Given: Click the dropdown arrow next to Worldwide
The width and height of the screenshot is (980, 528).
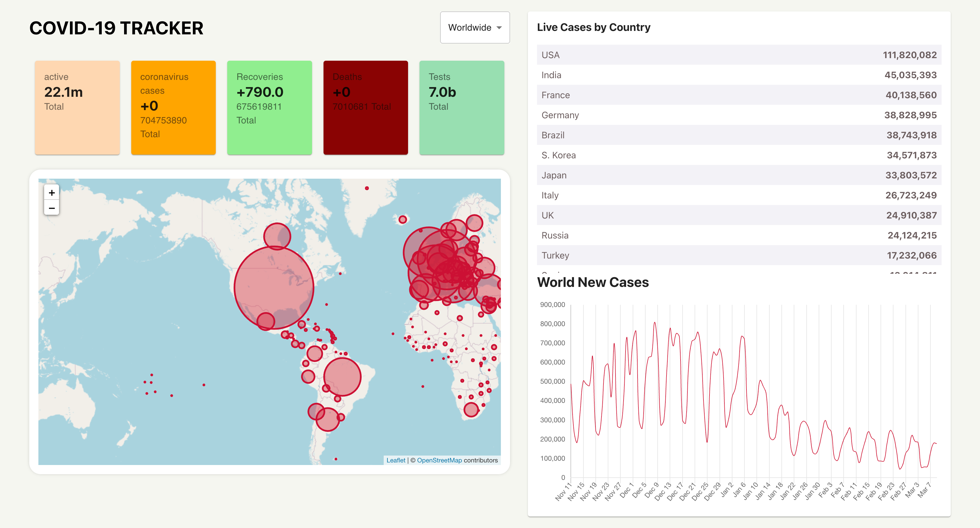Looking at the screenshot, I should pyautogui.click(x=499, y=28).
